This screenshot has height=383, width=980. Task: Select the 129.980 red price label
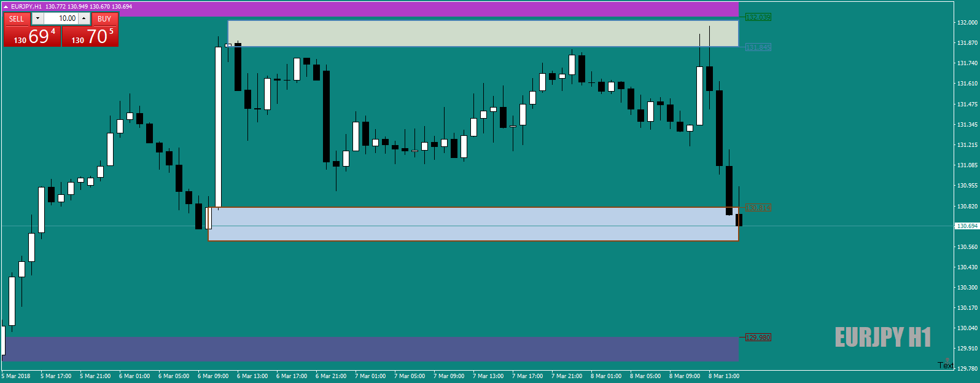pos(758,338)
